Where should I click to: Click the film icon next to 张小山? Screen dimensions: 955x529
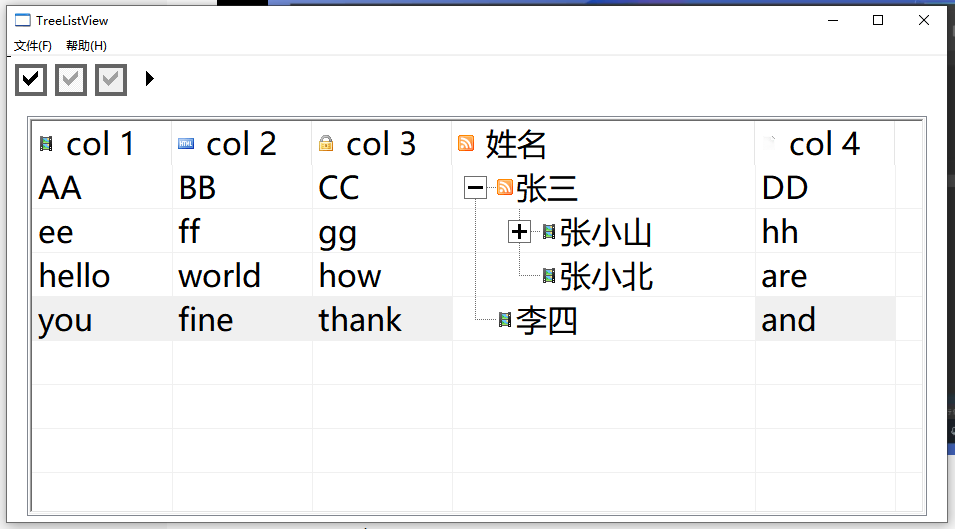pyautogui.click(x=549, y=232)
